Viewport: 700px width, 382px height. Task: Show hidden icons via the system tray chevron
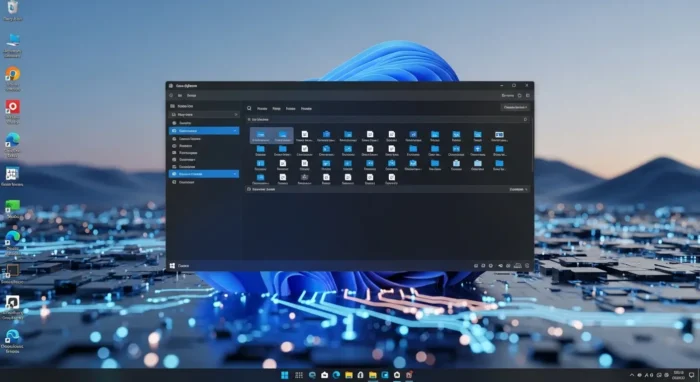(632, 375)
